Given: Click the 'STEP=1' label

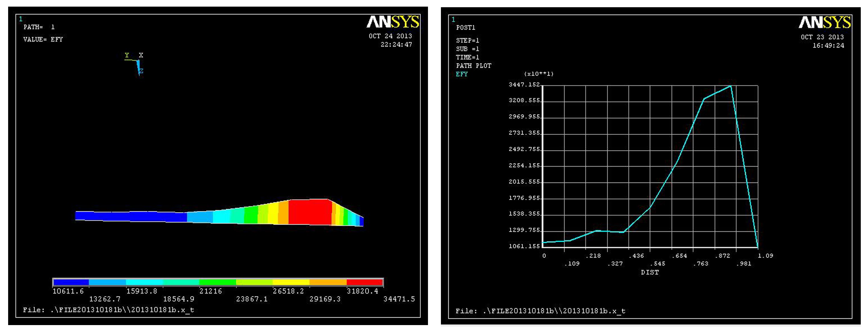Looking at the screenshot, I should [467, 41].
